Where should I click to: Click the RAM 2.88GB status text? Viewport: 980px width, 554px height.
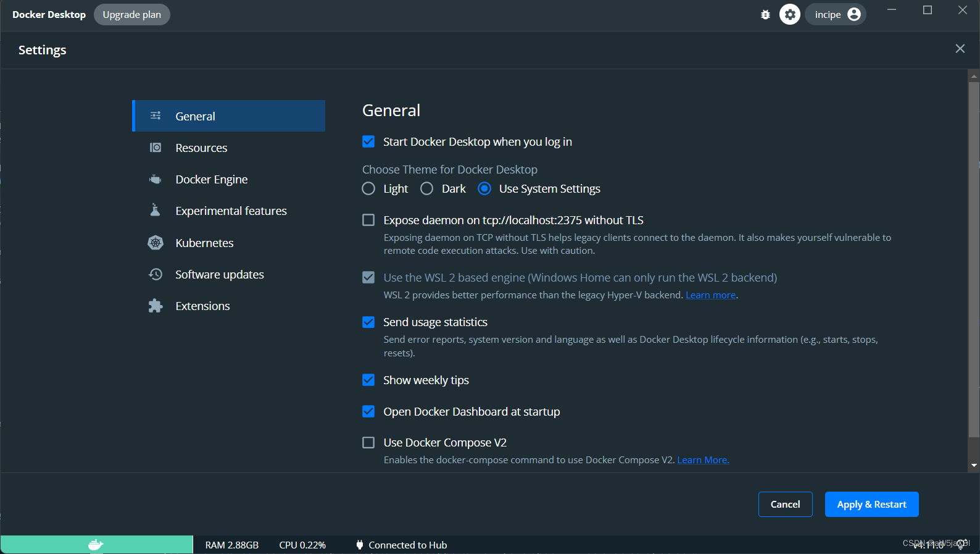tap(232, 545)
